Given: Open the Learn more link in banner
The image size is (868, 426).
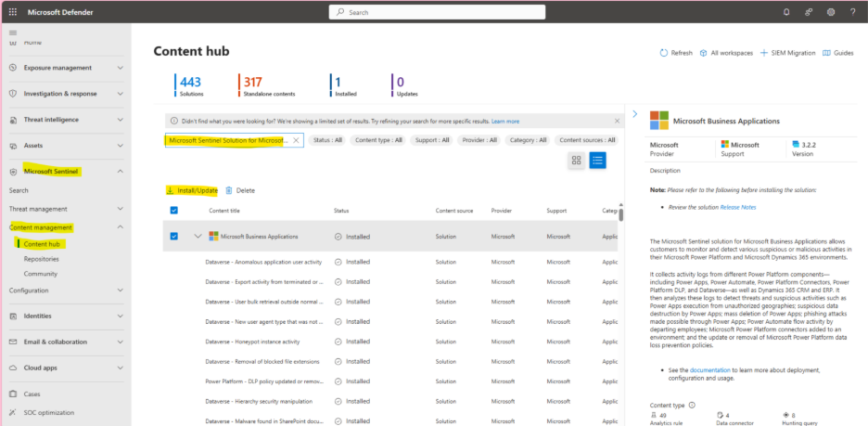Looking at the screenshot, I should [x=505, y=121].
